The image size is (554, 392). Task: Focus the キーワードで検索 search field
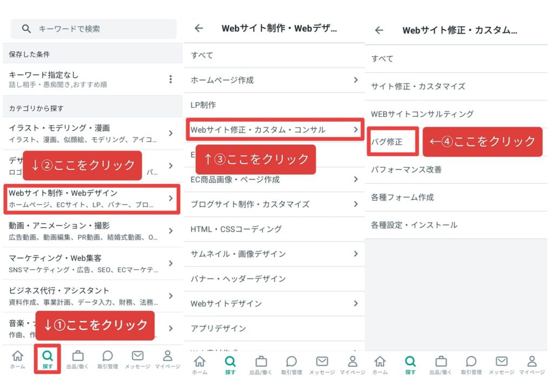coord(94,29)
